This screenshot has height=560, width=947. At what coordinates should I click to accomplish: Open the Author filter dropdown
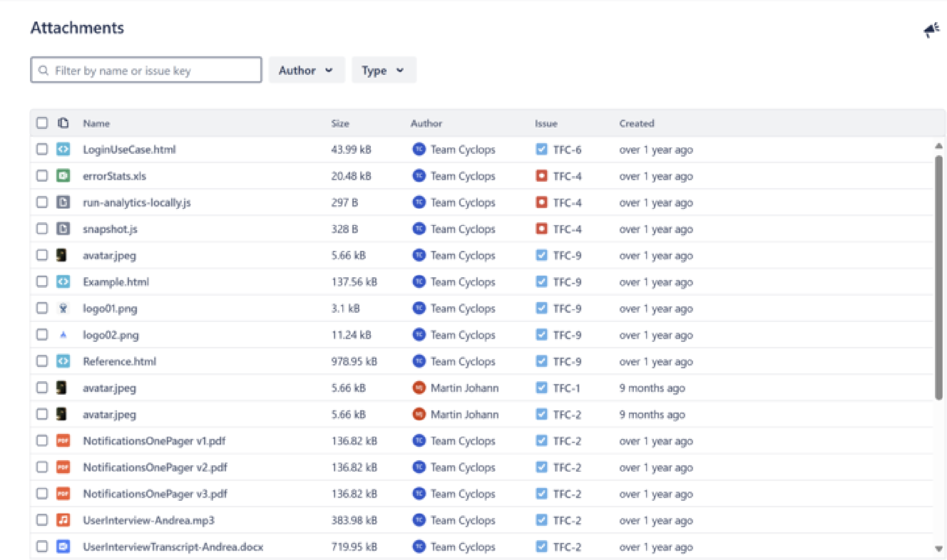point(306,70)
